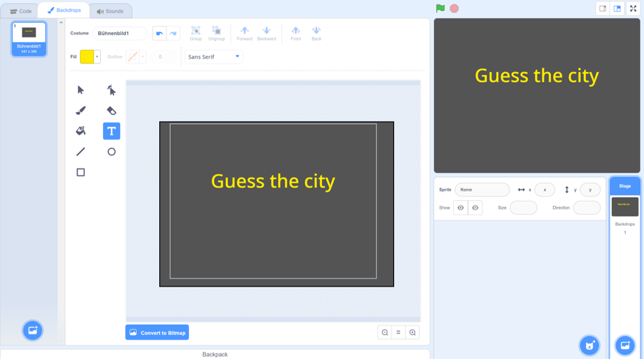
Task: Switch stage to small layout mode
Action: click(x=602, y=8)
